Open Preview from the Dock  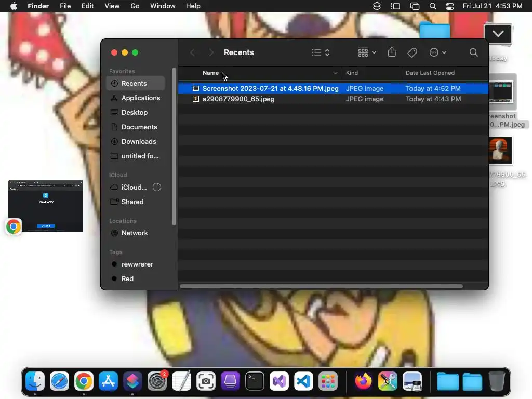click(x=412, y=381)
